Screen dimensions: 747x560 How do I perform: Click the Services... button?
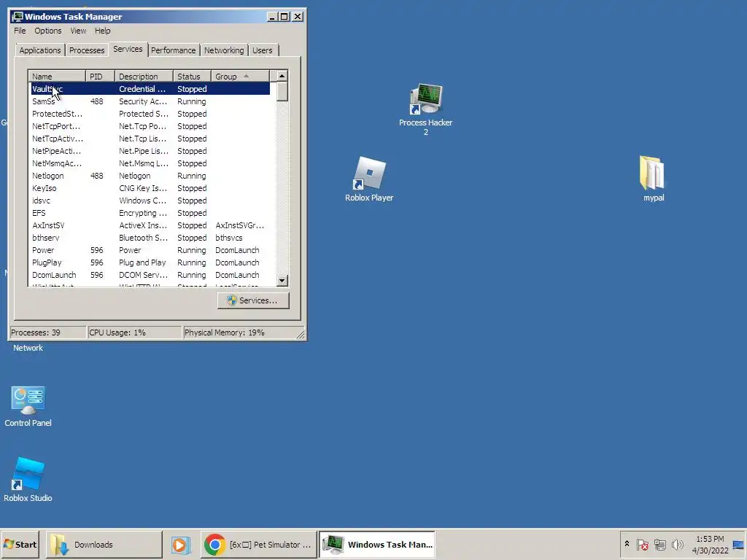click(253, 300)
